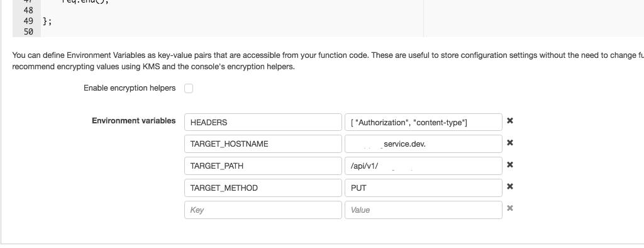Edit the PUT method value field

tap(423, 188)
